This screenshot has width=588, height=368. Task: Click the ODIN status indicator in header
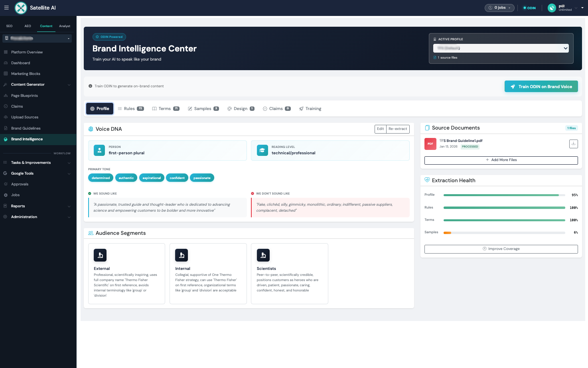(x=529, y=8)
